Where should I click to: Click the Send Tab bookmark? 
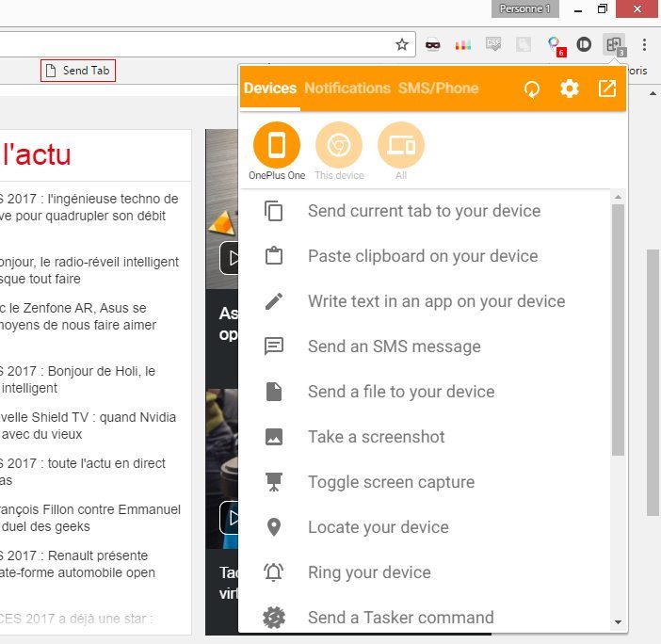[x=78, y=71]
